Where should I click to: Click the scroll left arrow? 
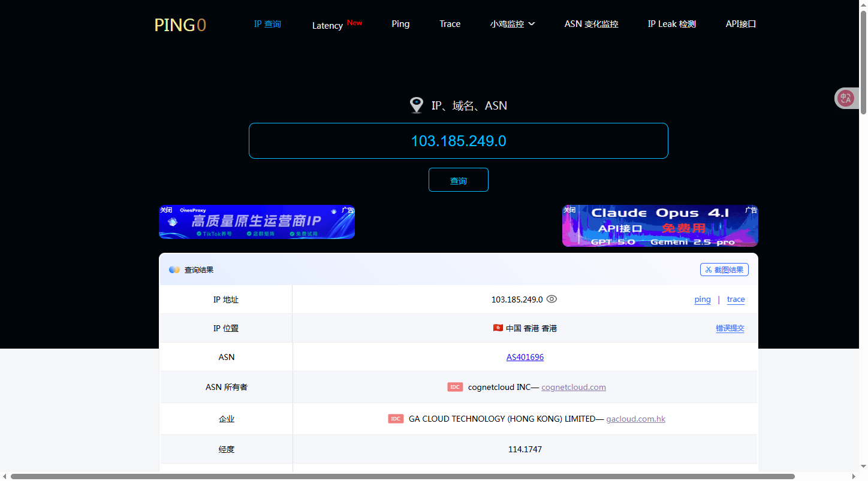click(x=5, y=476)
